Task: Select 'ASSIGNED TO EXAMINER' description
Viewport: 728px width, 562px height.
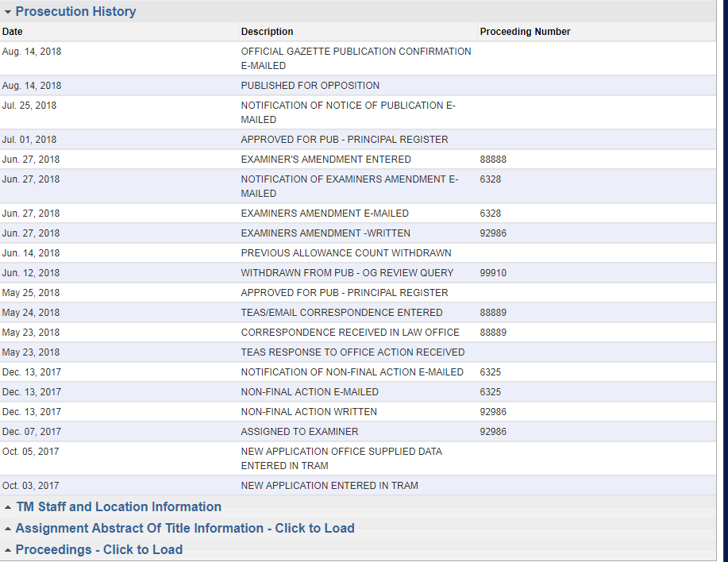Action: click(299, 432)
